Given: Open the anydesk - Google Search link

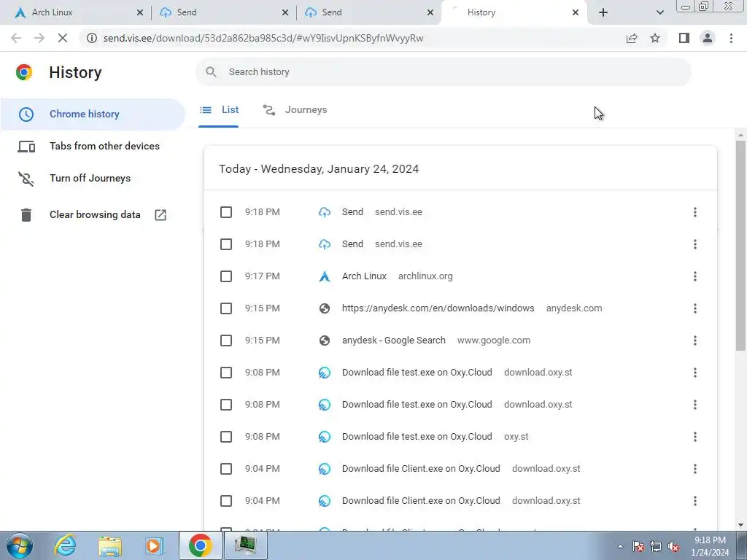Looking at the screenshot, I should pyautogui.click(x=393, y=341).
